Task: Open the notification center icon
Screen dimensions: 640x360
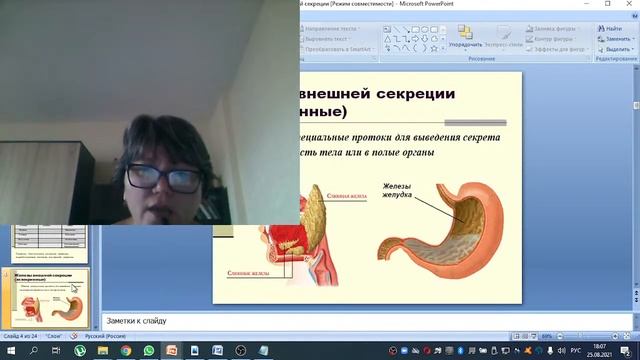Action: (625, 351)
